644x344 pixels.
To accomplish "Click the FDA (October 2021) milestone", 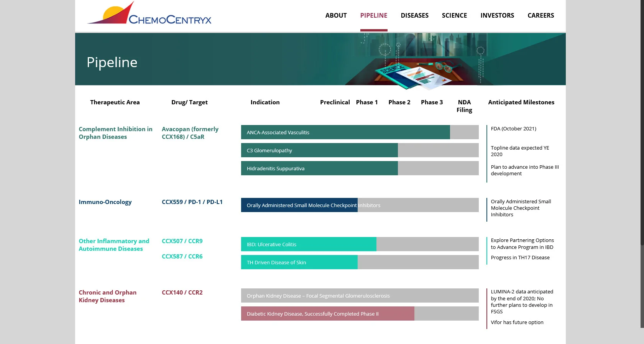I will click(514, 129).
